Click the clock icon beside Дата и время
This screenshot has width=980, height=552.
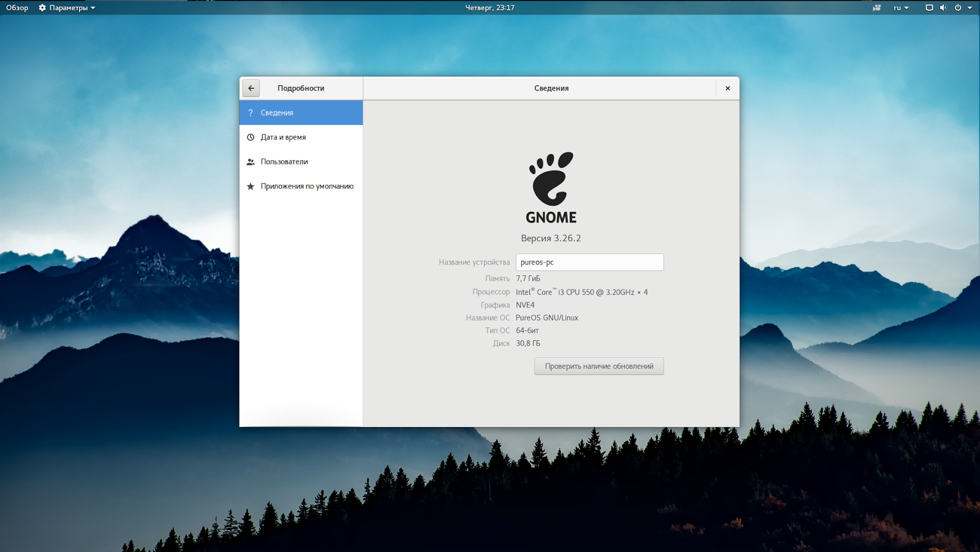tap(251, 137)
